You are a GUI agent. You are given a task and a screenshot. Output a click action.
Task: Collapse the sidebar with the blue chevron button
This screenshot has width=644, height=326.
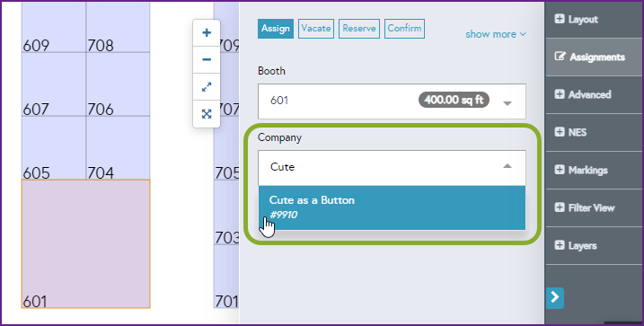[x=554, y=297]
